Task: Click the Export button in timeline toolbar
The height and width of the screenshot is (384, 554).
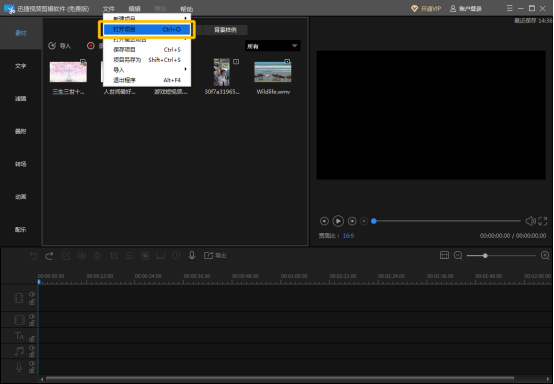Action: (215, 255)
